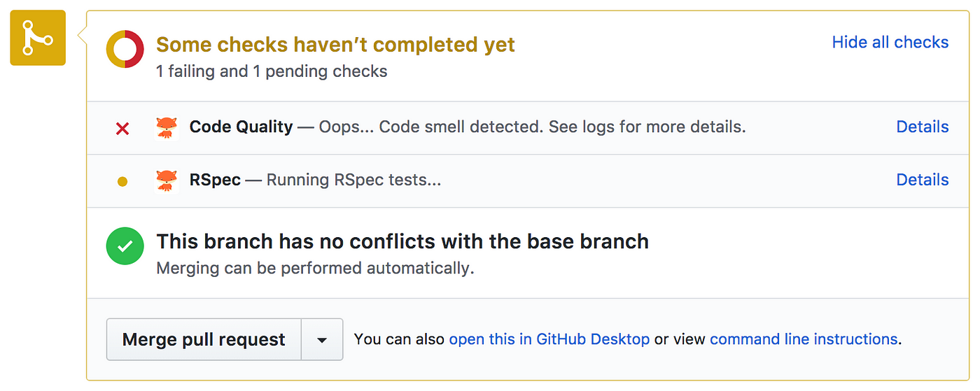Click the RSpec check name
This screenshot has width=980, height=391.
coord(215,180)
